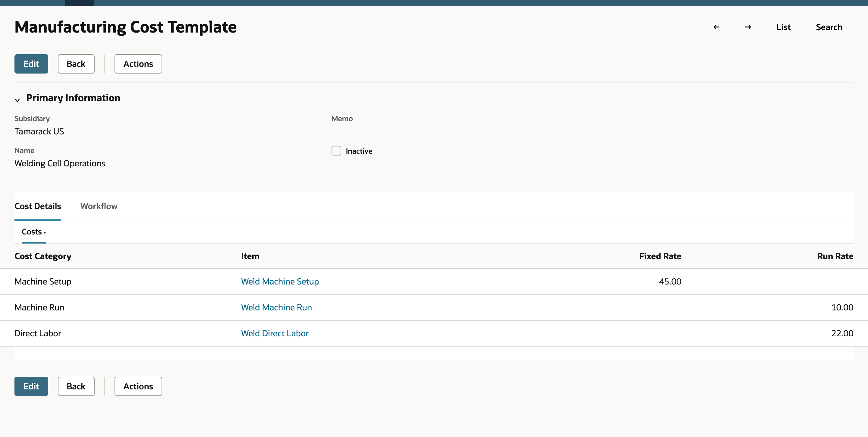Collapse the Primary Information section chevron

[17, 100]
